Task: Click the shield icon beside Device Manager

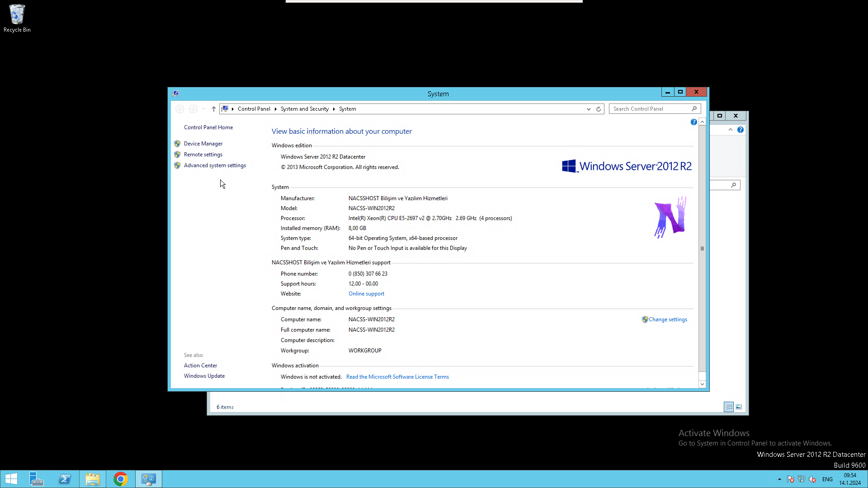Action: click(177, 144)
